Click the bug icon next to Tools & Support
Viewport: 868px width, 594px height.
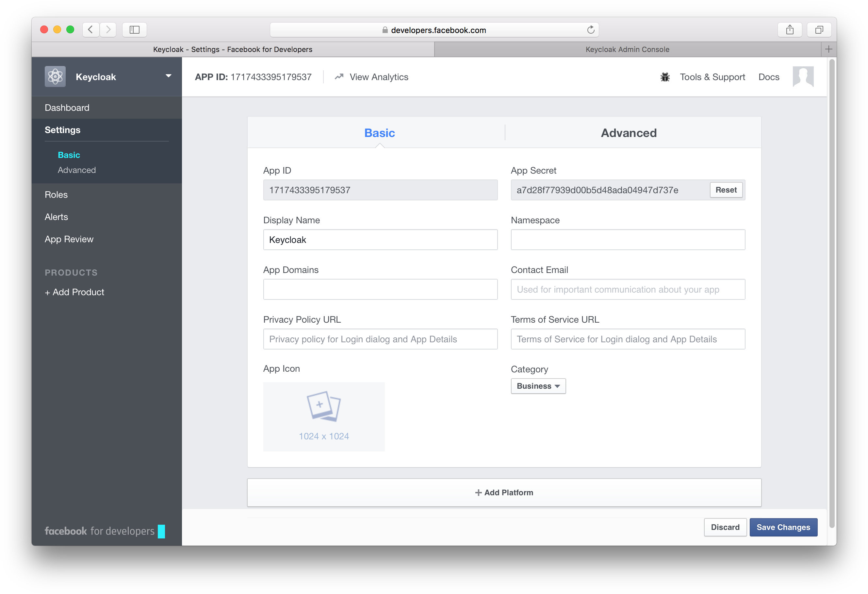point(665,77)
